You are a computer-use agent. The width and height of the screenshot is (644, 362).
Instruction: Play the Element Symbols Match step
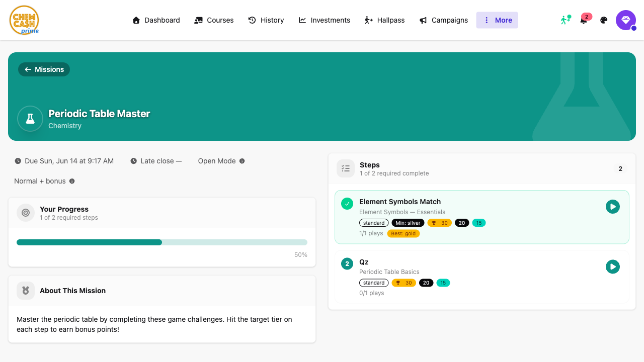613,207
